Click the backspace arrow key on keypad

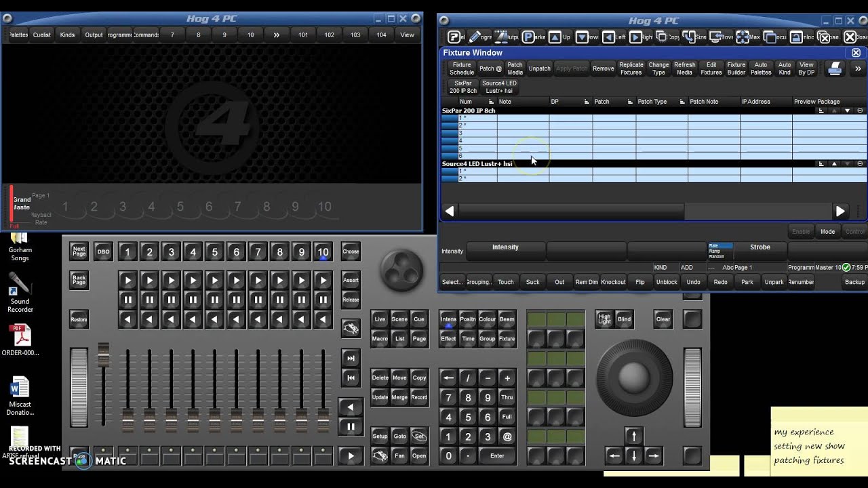pyautogui.click(x=448, y=378)
